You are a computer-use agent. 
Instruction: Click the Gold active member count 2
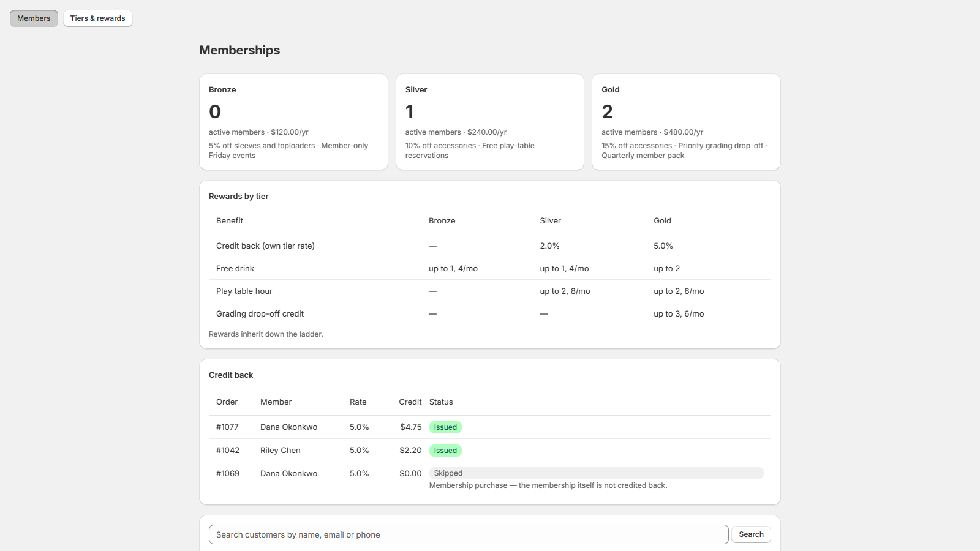coord(607,111)
